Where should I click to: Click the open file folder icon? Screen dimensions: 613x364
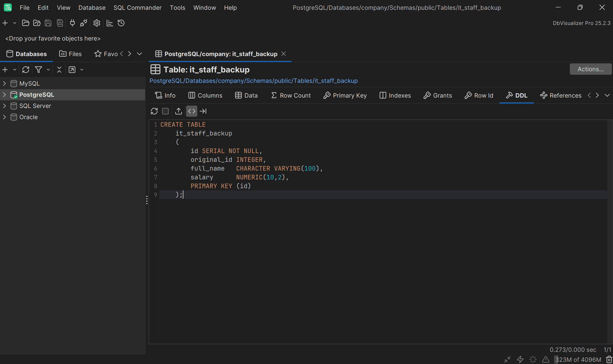(26, 23)
